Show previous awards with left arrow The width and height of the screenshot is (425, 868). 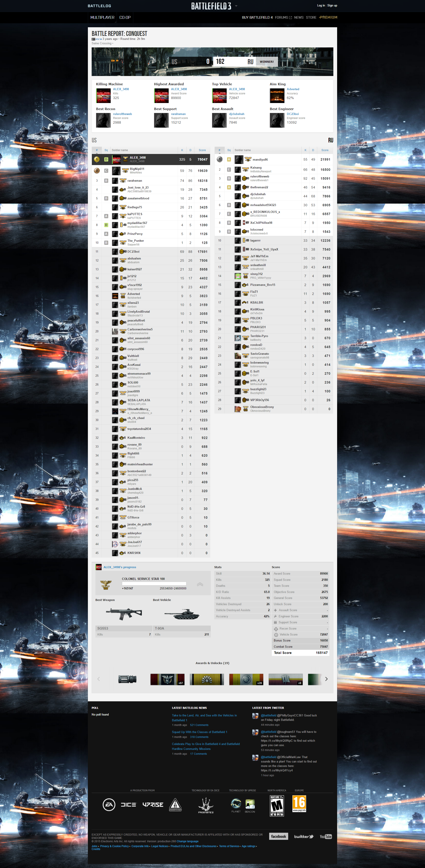point(99,679)
